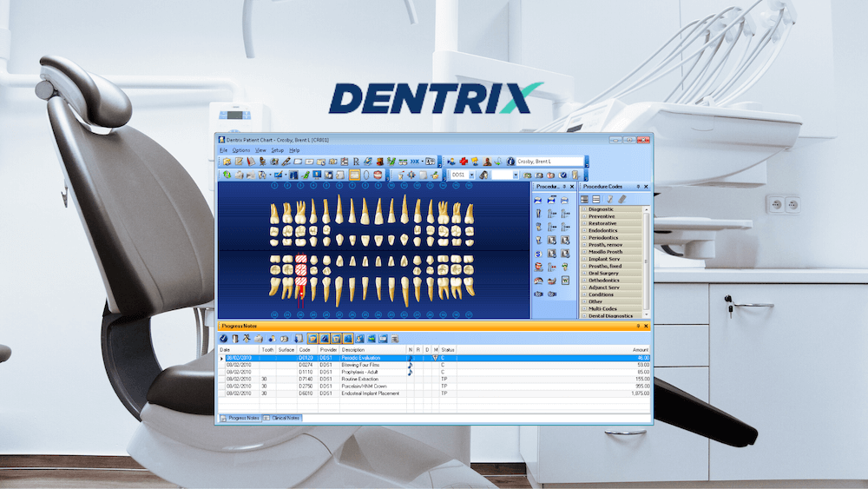
Task: Click the Description column header
Action: (372, 350)
